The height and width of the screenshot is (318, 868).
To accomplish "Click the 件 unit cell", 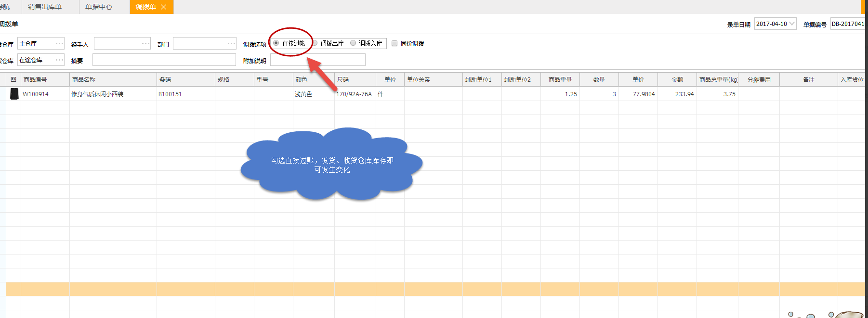I will pyautogui.click(x=390, y=94).
